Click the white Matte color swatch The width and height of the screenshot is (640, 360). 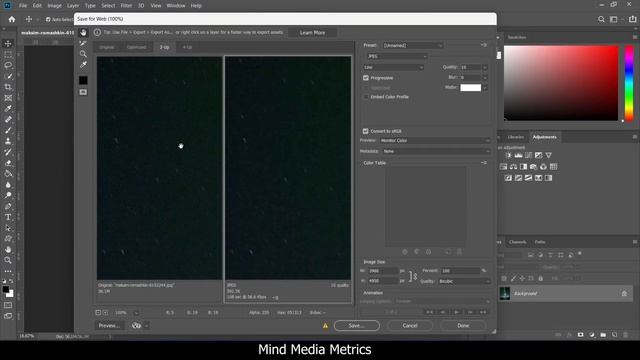coord(471,87)
